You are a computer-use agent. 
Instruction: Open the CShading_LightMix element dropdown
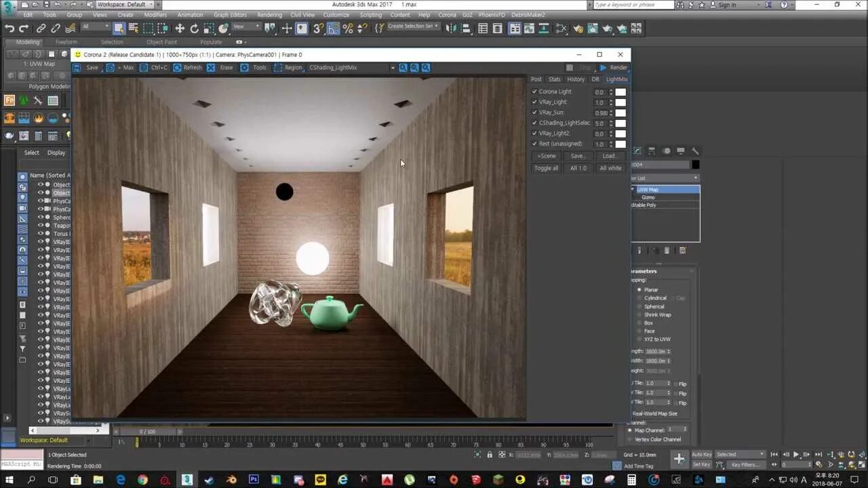pyautogui.click(x=392, y=67)
